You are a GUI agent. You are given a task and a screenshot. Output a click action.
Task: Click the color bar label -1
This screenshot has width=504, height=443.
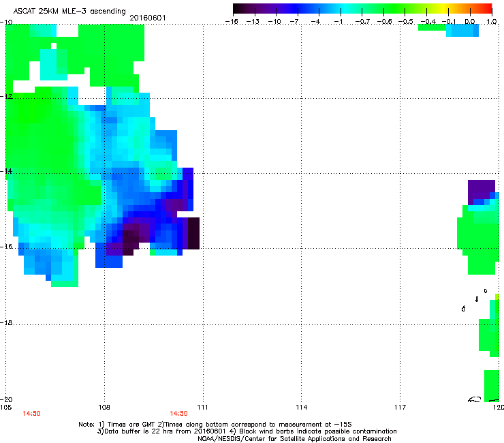coord(338,22)
